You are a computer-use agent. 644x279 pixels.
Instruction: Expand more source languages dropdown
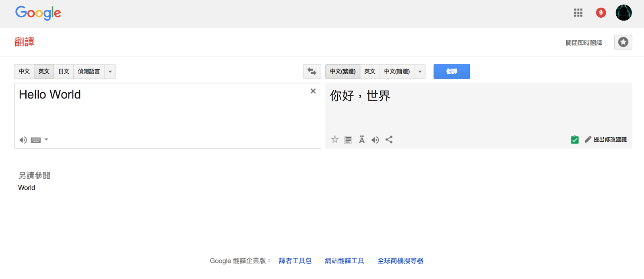pos(110,72)
